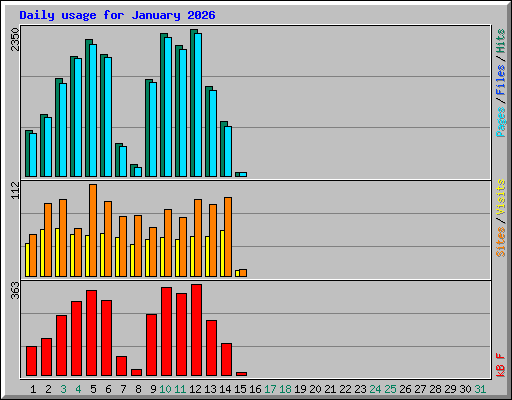This screenshot has height=400, width=512.
Task: Select day 22 on the x-axis
Action: coord(345,389)
